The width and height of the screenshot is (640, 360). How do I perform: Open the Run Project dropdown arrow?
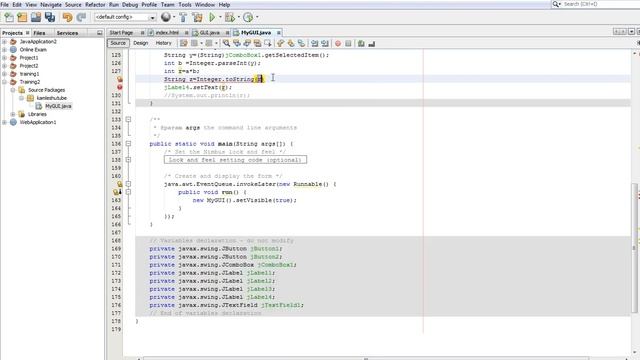[x=220, y=17]
